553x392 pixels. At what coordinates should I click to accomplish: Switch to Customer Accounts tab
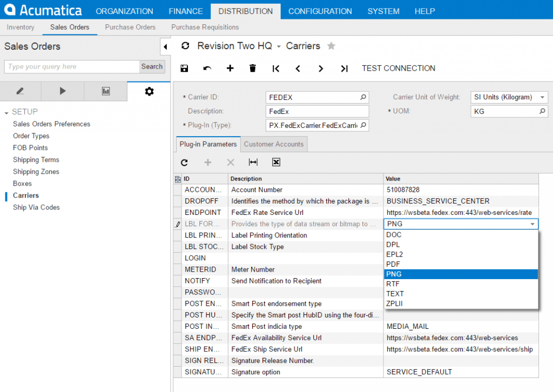tap(274, 144)
